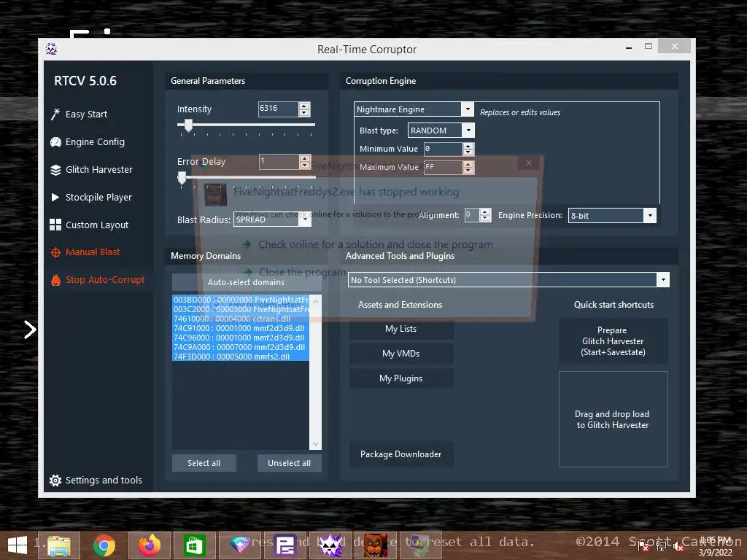Screen dimensions: 747x560
Task: Click Select all domains button
Action: pos(204,463)
